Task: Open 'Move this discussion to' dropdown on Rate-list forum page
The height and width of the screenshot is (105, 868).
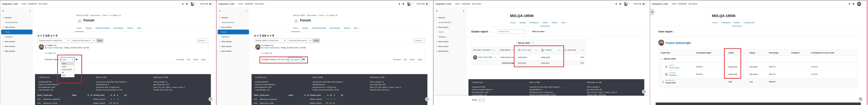Action: [x=83, y=41]
